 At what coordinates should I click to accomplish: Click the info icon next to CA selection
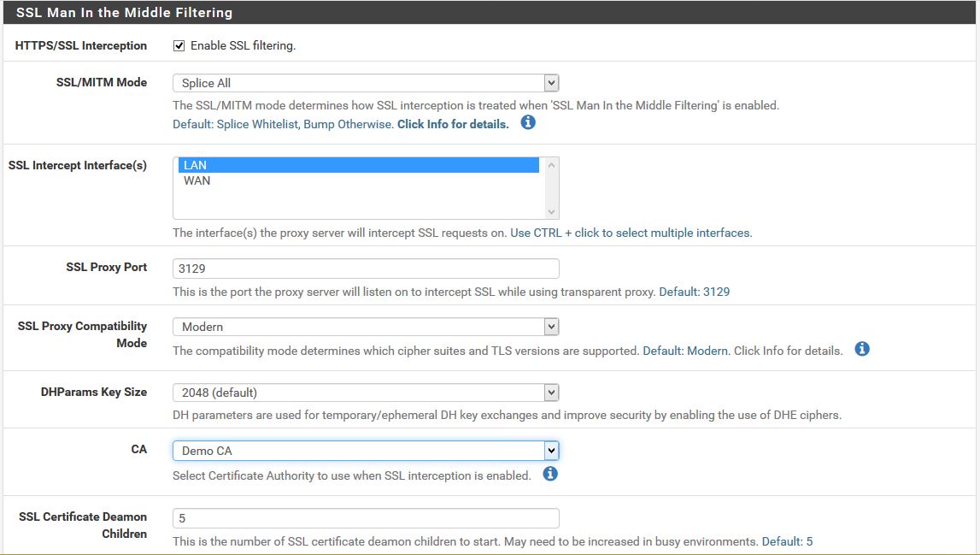coord(551,475)
